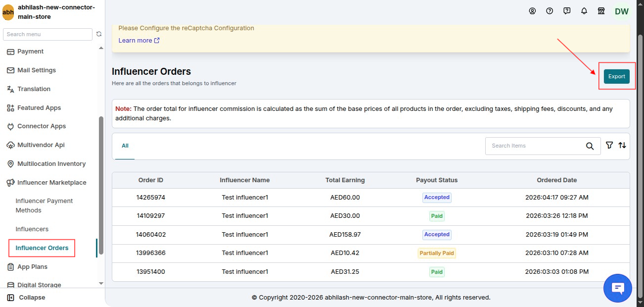Click the DW user avatar
Viewport: 644px width, 307px height.
pos(622,11)
